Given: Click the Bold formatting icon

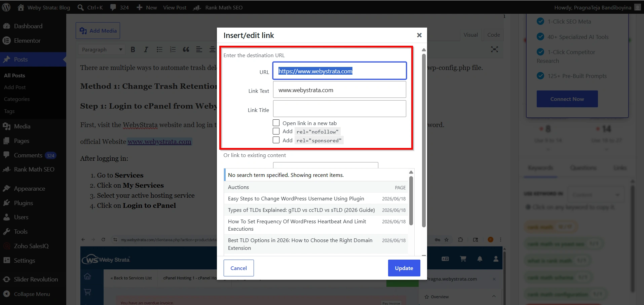Looking at the screenshot, I should [x=133, y=49].
